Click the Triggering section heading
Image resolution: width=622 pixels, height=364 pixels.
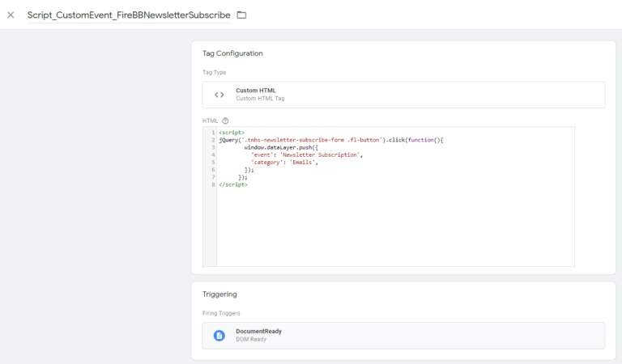(219, 294)
